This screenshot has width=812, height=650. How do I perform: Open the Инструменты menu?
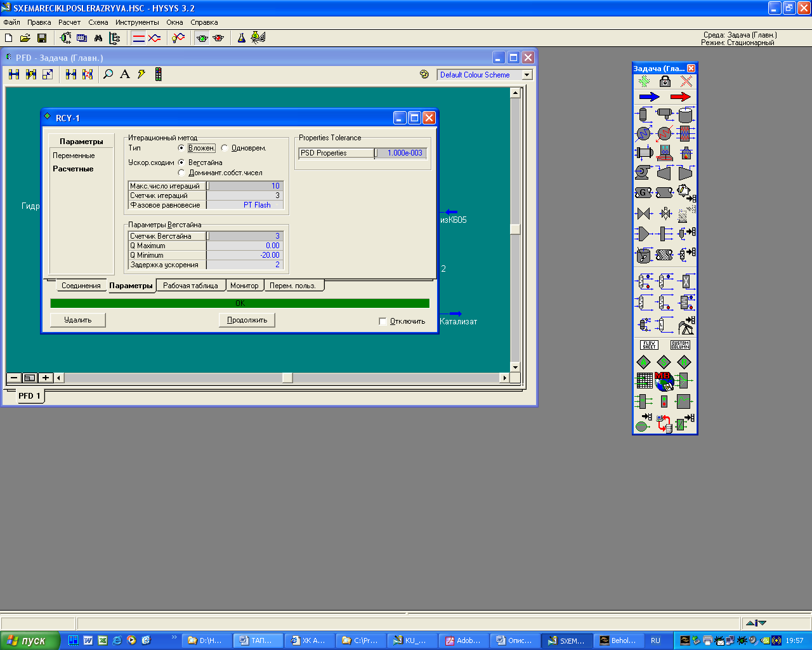pyautogui.click(x=137, y=22)
